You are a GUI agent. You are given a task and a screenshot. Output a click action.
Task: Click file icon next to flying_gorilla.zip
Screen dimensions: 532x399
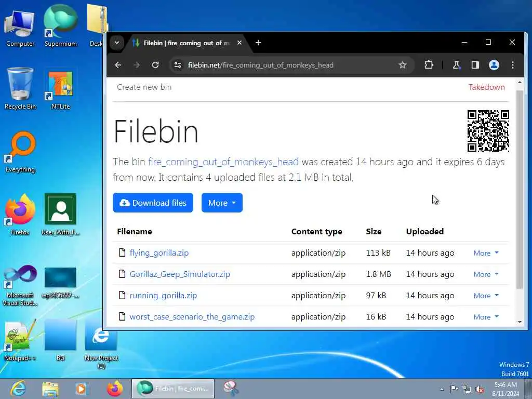(122, 252)
